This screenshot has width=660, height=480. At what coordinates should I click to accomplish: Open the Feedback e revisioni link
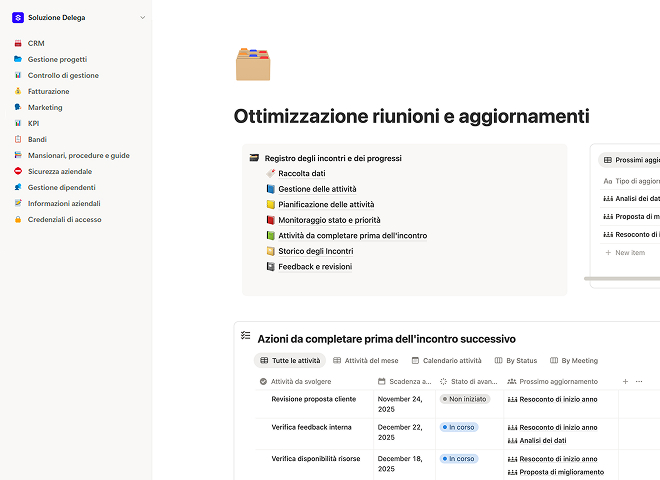(315, 267)
